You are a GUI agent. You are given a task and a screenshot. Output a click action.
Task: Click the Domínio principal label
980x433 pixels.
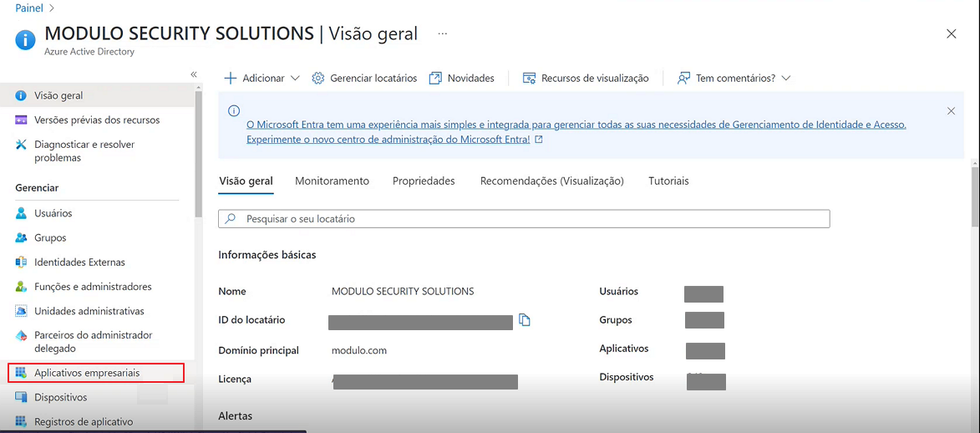pyautogui.click(x=259, y=350)
